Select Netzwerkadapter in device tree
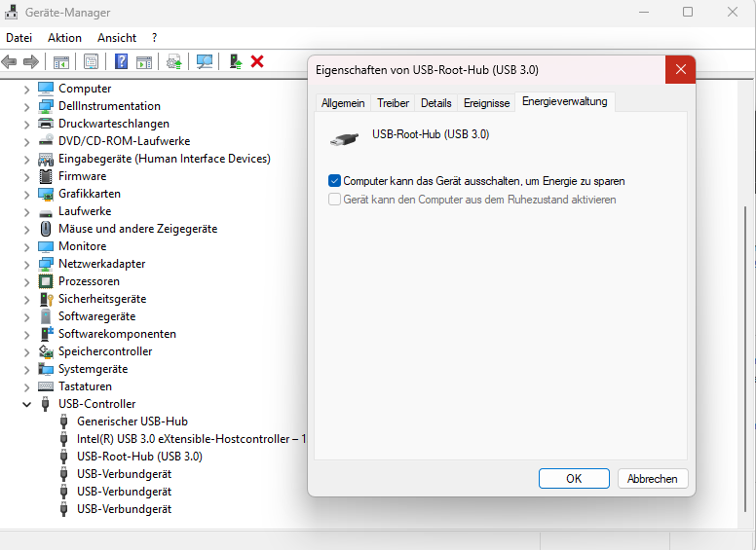The image size is (756, 550). (x=101, y=264)
